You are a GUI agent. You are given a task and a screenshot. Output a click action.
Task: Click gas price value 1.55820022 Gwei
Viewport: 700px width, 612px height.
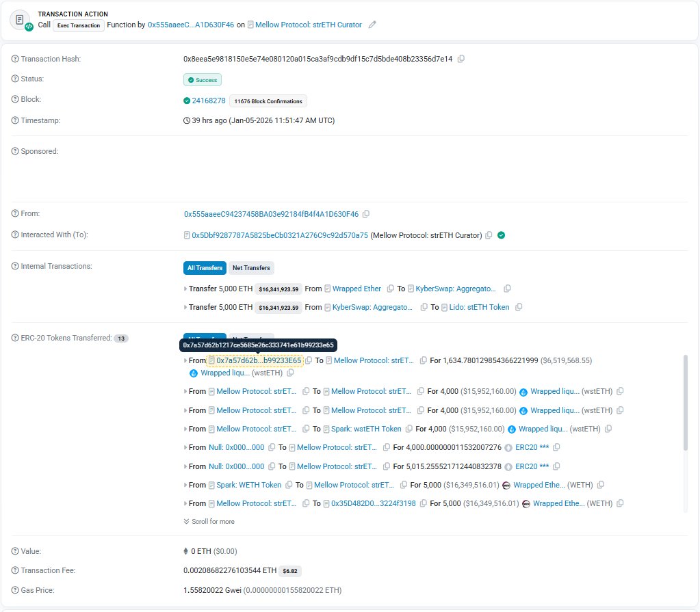click(212, 590)
